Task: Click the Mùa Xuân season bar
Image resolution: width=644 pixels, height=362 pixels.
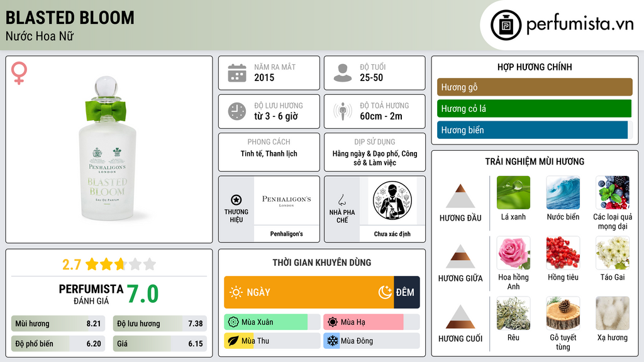Action: tap(272, 322)
